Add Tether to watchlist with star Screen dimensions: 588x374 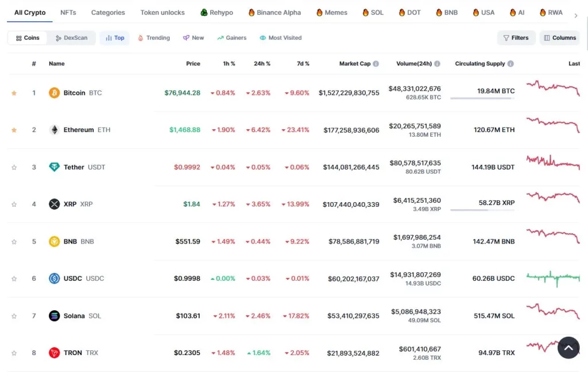point(14,167)
